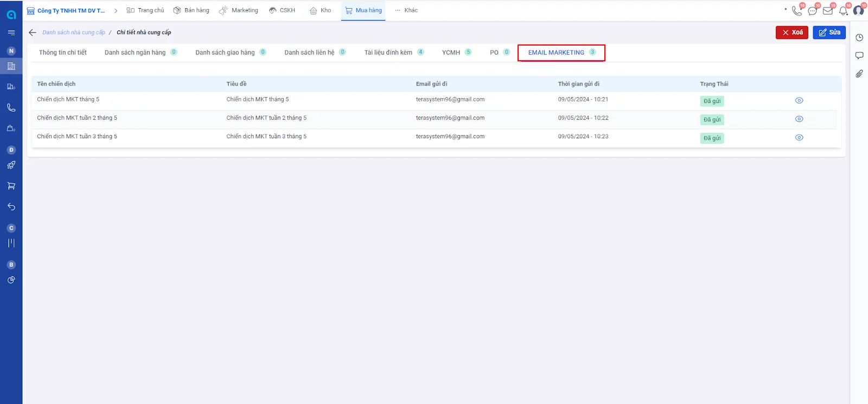Click Email gửi đi column header
868x404 pixels.
(432, 84)
